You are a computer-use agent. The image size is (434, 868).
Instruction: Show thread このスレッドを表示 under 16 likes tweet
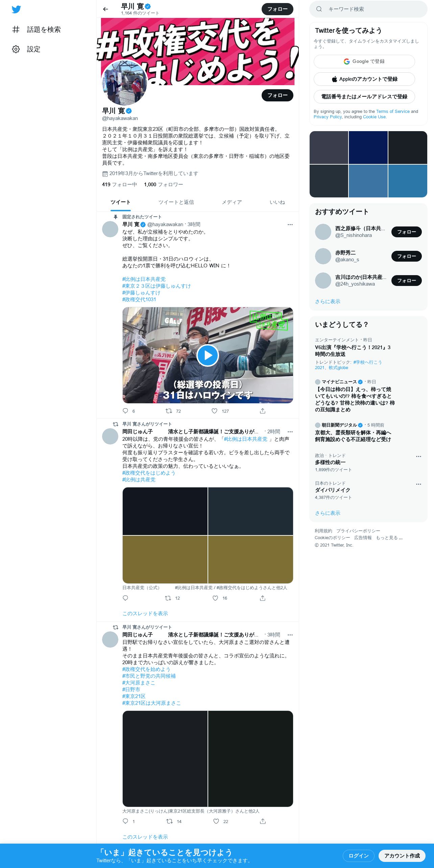(x=145, y=613)
